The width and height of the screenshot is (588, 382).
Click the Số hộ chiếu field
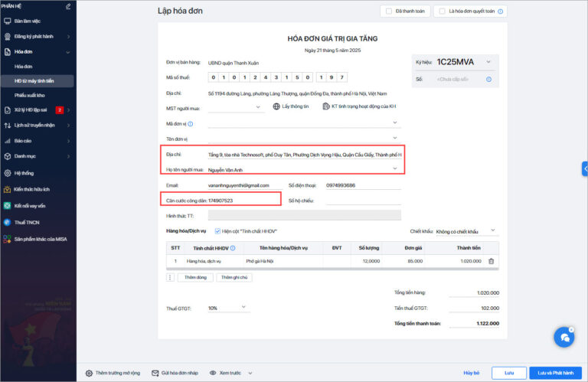[x=363, y=201]
